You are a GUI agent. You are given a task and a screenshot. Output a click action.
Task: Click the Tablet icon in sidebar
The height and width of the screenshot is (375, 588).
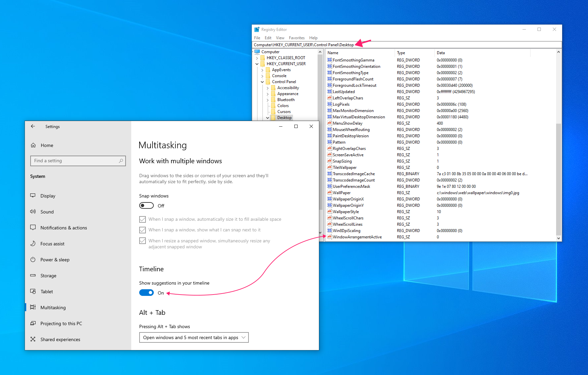coord(33,291)
